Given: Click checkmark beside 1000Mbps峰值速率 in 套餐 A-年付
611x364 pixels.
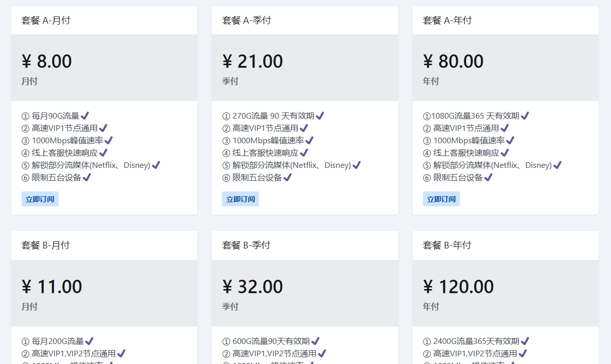Looking at the screenshot, I should [510, 140].
